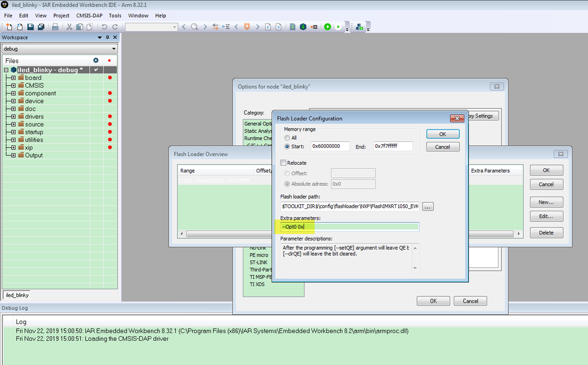This screenshot has height=365, width=588.
Task: Click the flash loader path browse button
Action: pos(428,207)
